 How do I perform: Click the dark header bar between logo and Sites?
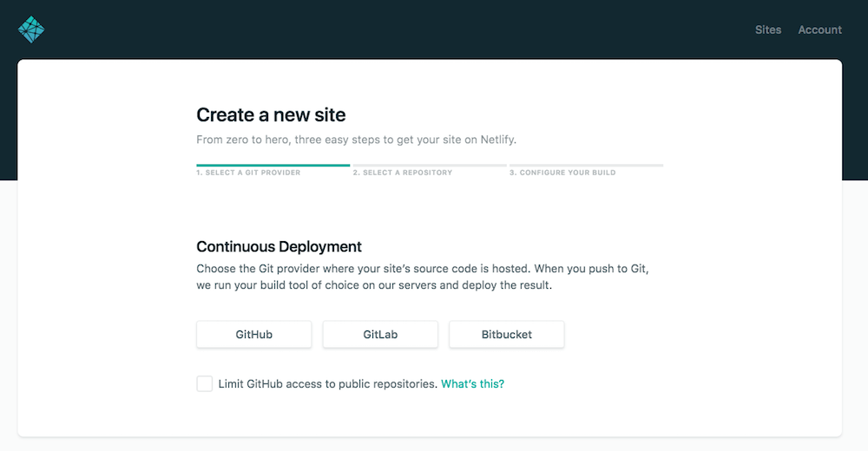[391, 29]
